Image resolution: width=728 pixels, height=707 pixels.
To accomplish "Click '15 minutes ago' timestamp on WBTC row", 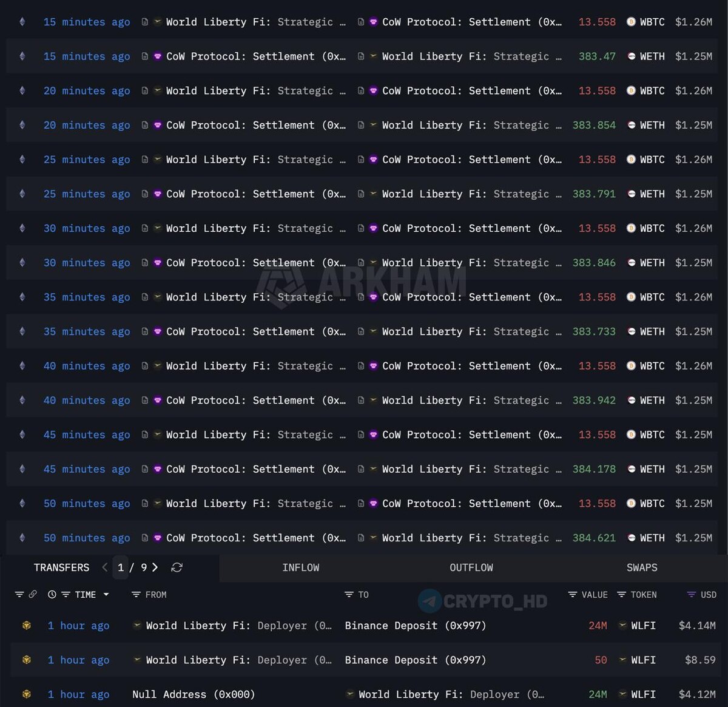I will click(x=87, y=22).
